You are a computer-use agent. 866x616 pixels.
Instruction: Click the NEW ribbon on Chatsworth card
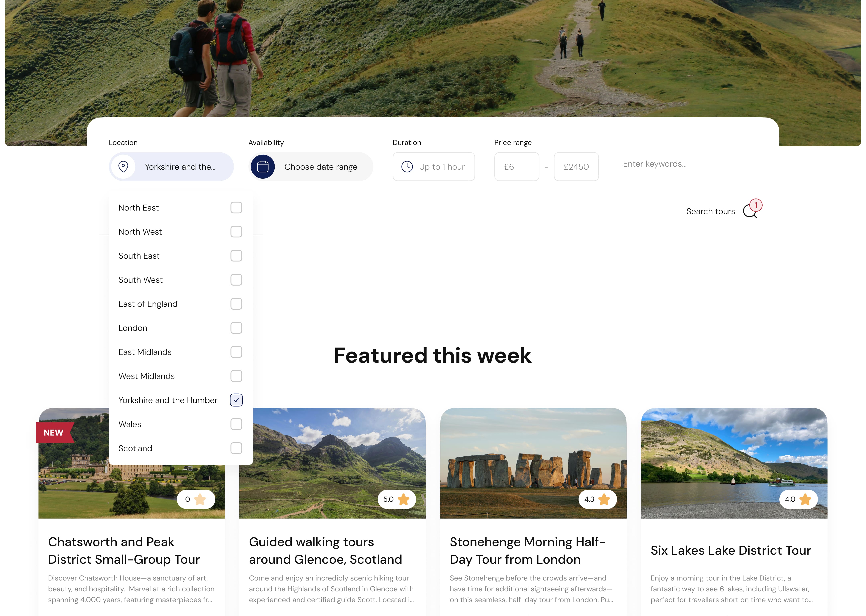tap(55, 432)
